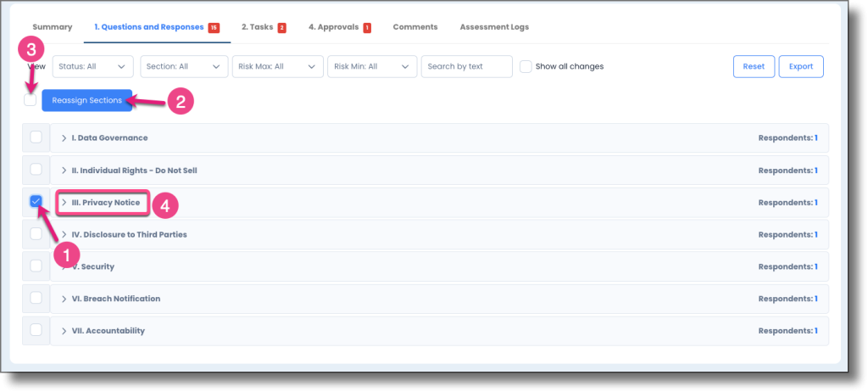Click the Security respondents count
This screenshot has height=392, width=868.
(816, 266)
